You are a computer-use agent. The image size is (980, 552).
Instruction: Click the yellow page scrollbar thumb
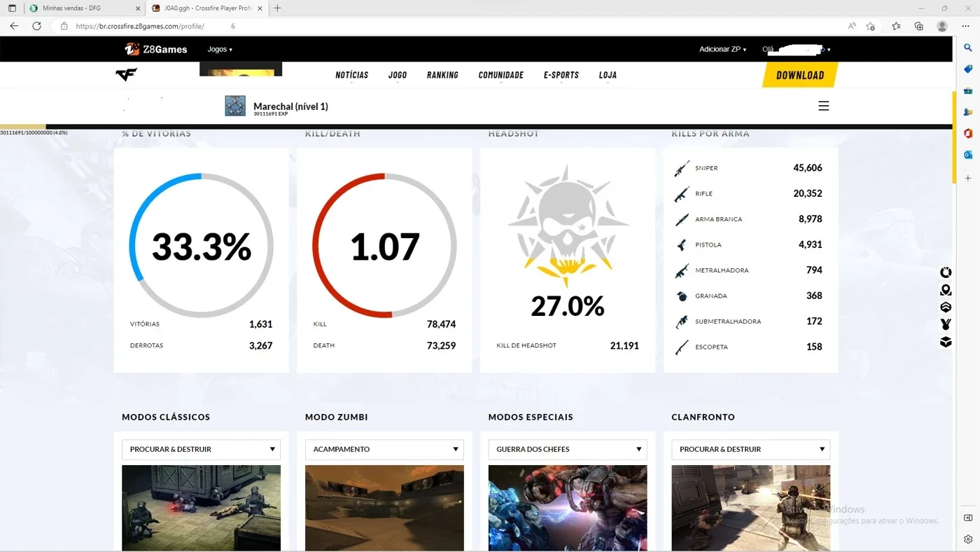953,137
